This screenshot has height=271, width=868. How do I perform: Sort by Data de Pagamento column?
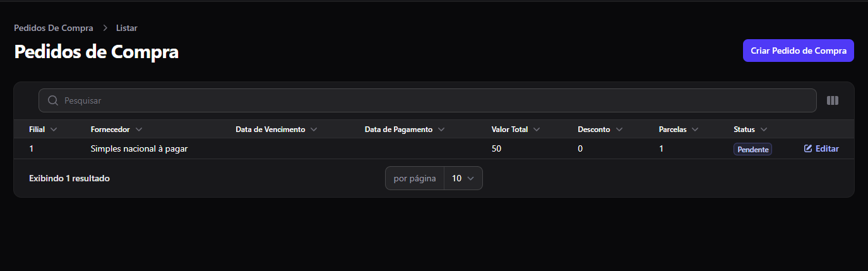point(405,129)
